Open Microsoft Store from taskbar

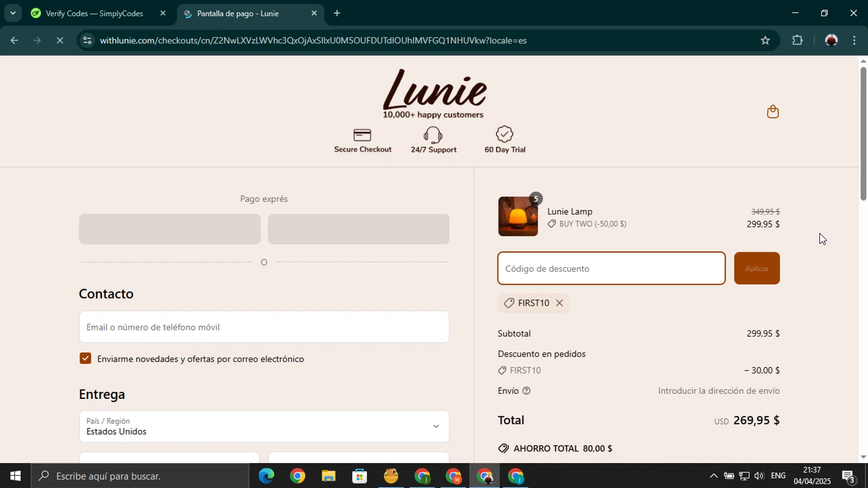pos(360,476)
